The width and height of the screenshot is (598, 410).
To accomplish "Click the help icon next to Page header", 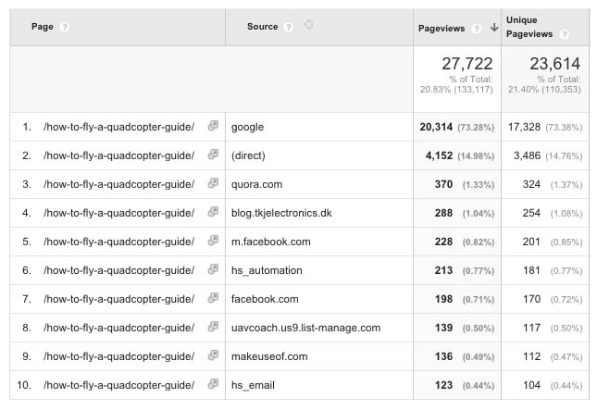I will [x=65, y=27].
